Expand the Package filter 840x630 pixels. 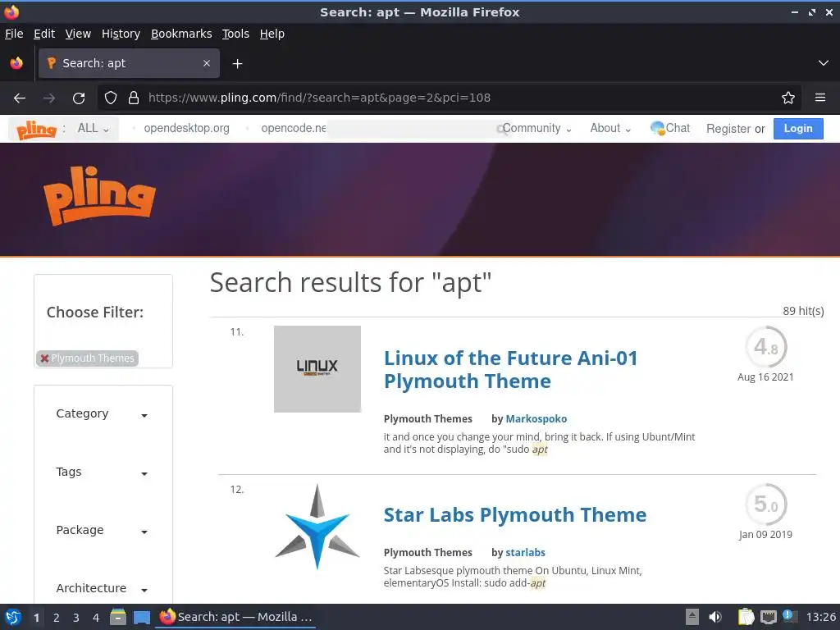click(102, 531)
